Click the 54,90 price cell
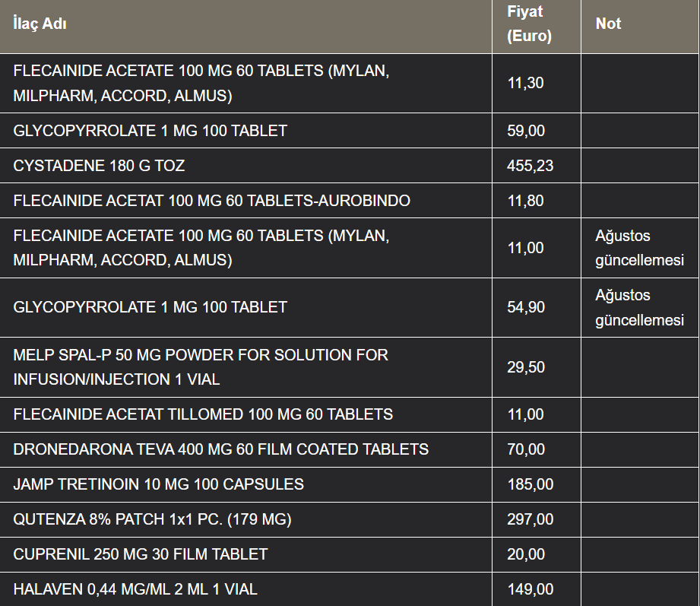Viewport: 700px width, 606px height. (x=525, y=307)
